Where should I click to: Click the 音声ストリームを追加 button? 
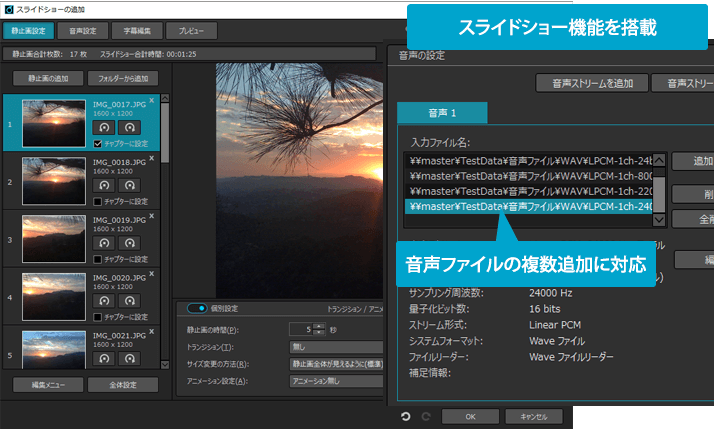point(592,83)
